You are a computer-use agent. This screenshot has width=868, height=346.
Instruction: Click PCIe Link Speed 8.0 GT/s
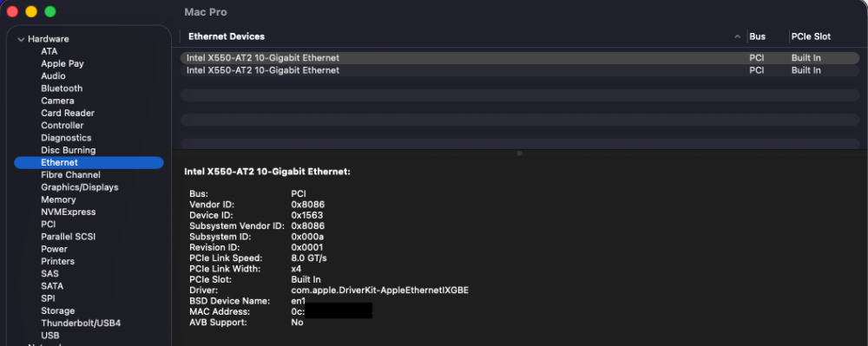click(310, 258)
